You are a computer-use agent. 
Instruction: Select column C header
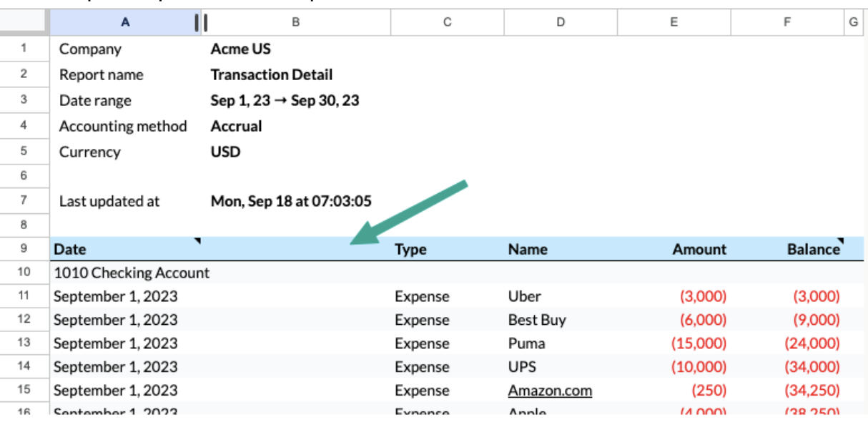click(x=447, y=22)
